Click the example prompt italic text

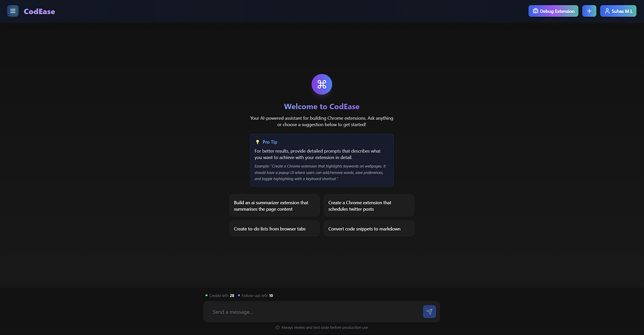pos(320,173)
